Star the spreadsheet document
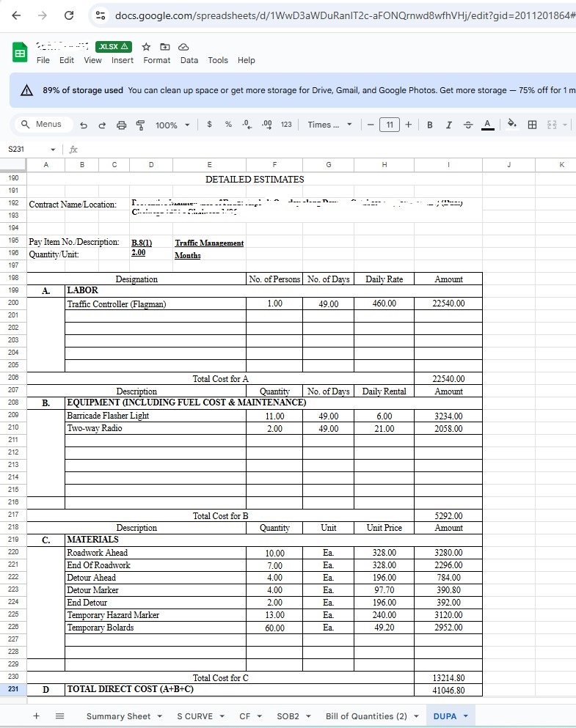This screenshot has height=728, width=576. click(x=146, y=46)
